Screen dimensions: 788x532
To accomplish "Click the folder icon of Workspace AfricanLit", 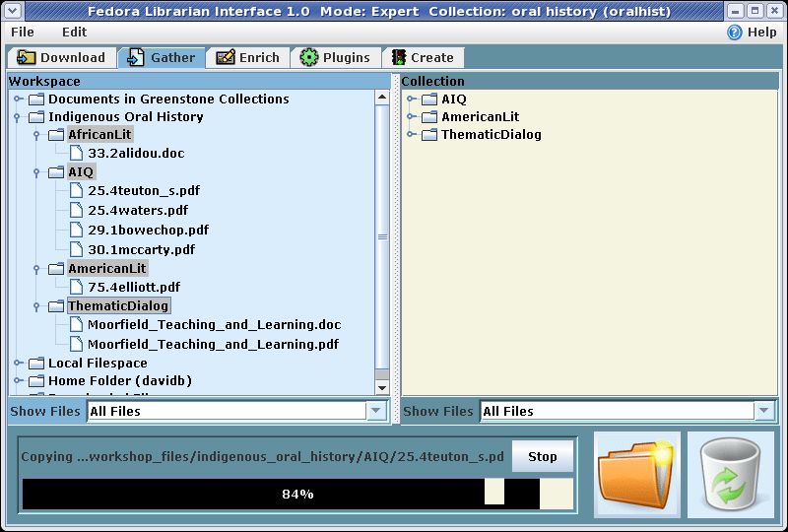I will tap(56, 134).
